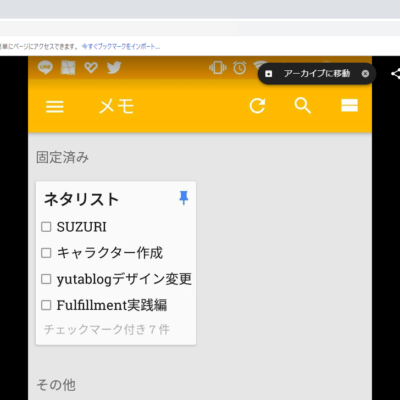Click the Fulfillment実践編 item text

point(112,305)
